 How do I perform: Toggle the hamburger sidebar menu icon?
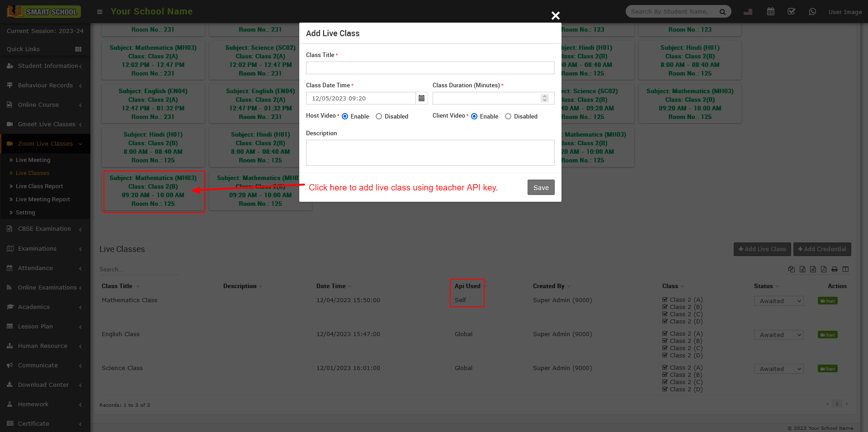tap(100, 12)
